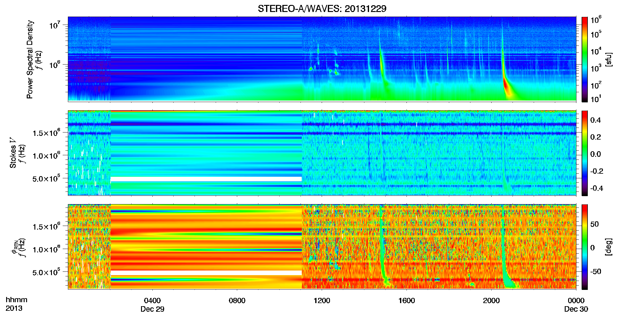
Task: Click the Power Spectral Density axis label
Action: tap(30, 59)
